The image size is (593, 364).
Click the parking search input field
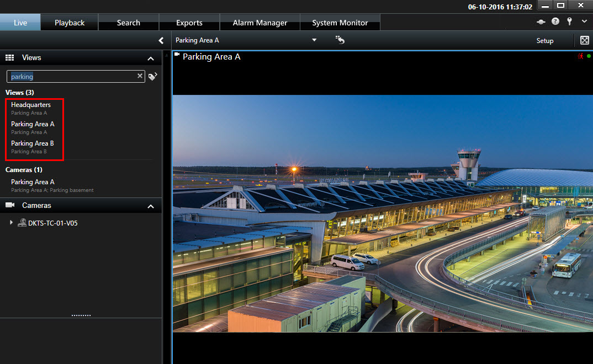point(72,77)
